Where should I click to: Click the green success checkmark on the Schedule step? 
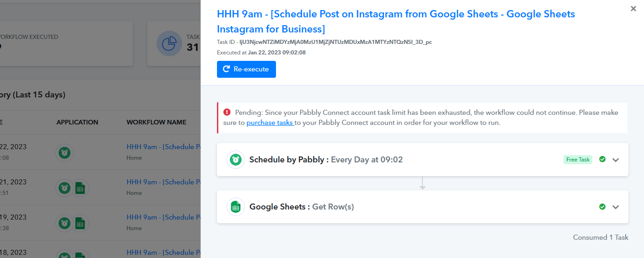pos(602,159)
